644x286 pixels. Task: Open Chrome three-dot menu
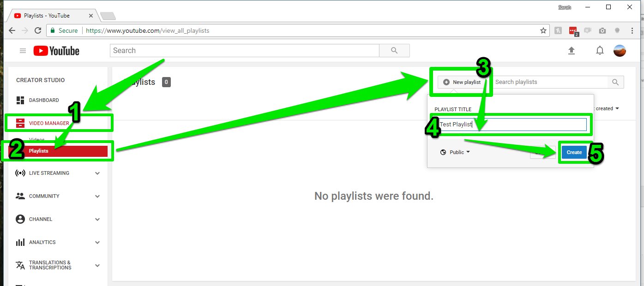tap(631, 31)
